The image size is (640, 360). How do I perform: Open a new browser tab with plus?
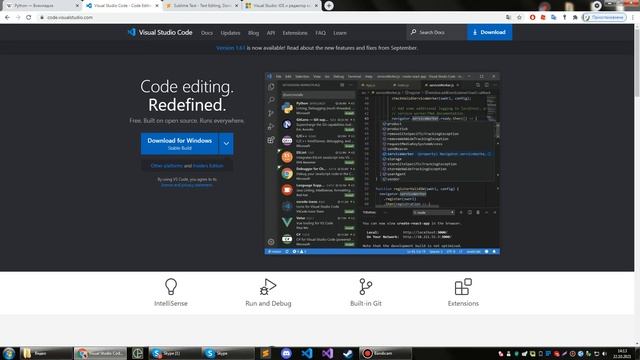[329, 6]
